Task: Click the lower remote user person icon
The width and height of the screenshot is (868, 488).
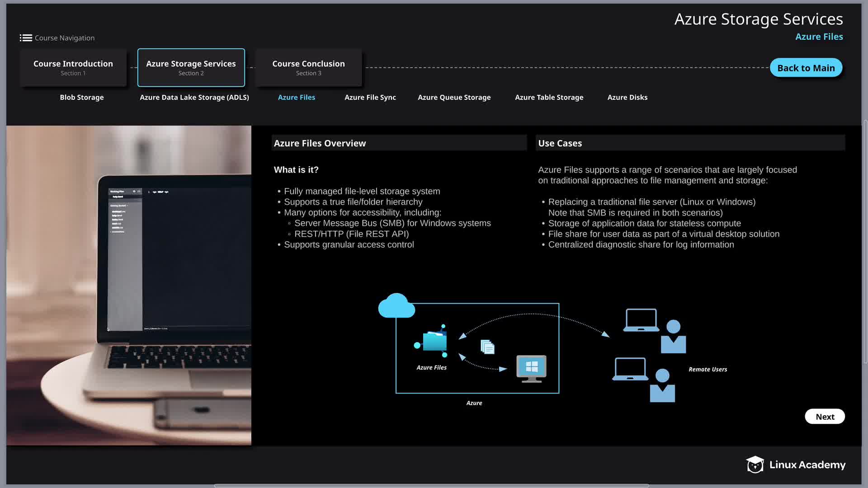Action: click(662, 385)
